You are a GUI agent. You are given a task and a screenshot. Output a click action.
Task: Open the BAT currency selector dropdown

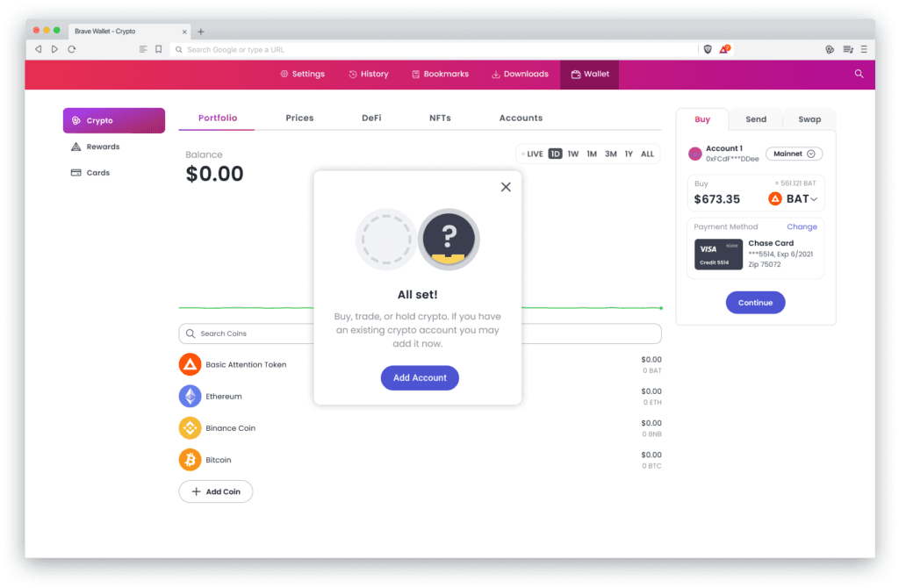[x=793, y=199]
